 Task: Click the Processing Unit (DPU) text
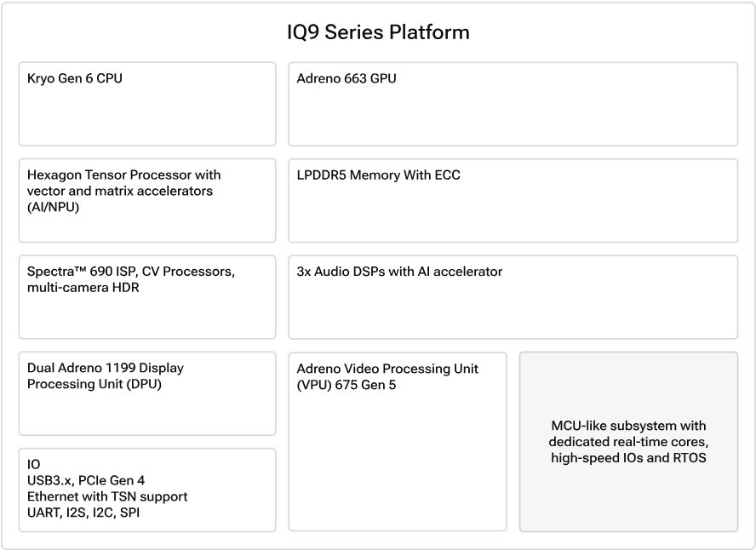94,384
